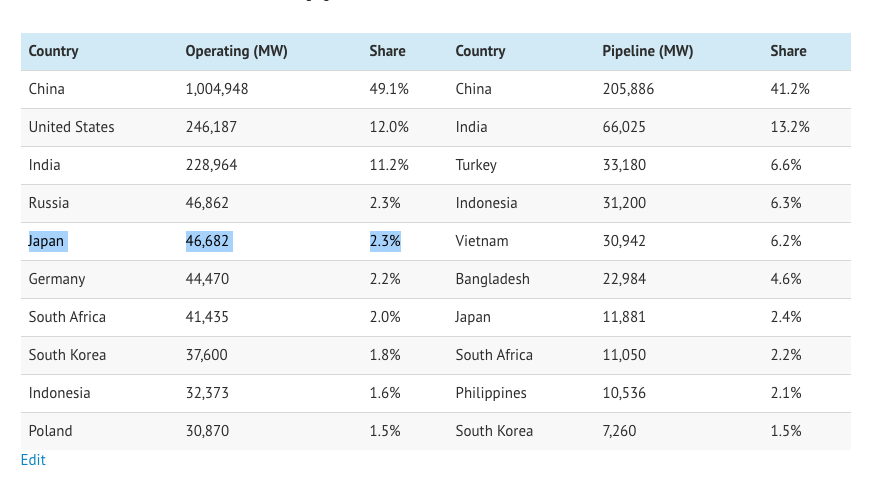Click the highlighted 46,682 value
The width and height of the screenshot is (880, 500).
(x=207, y=241)
